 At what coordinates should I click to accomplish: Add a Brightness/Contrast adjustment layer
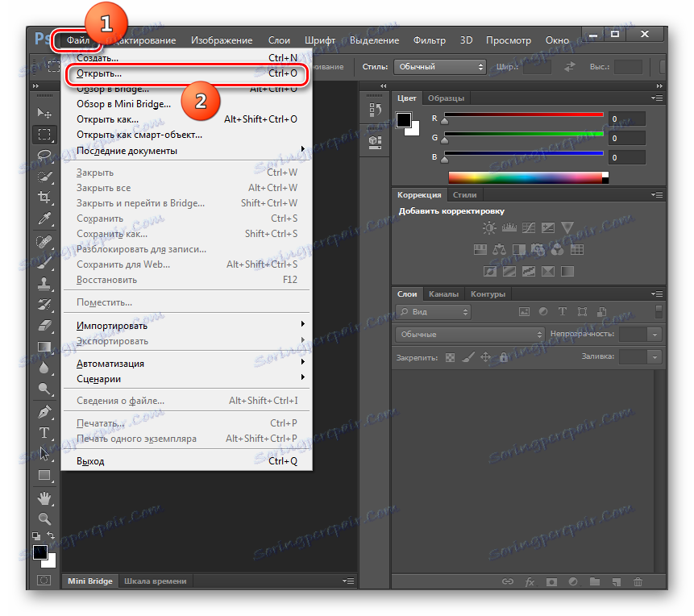488,227
